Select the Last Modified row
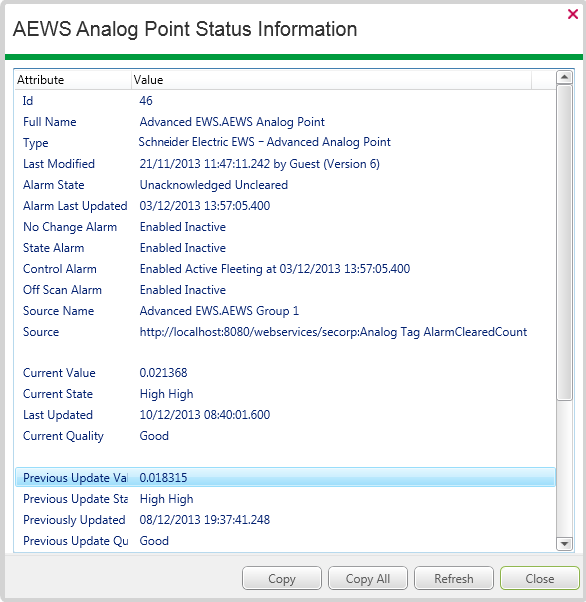 point(285,164)
